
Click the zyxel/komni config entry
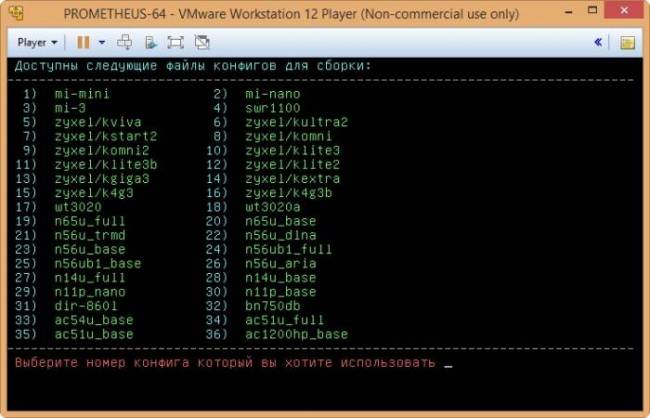click(289, 136)
